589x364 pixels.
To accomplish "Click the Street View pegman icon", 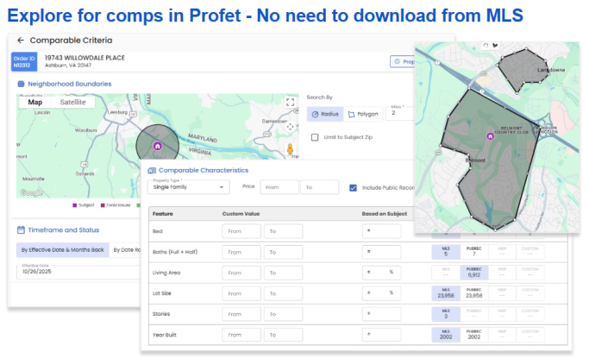I will pyautogui.click(x=291, y=150).
